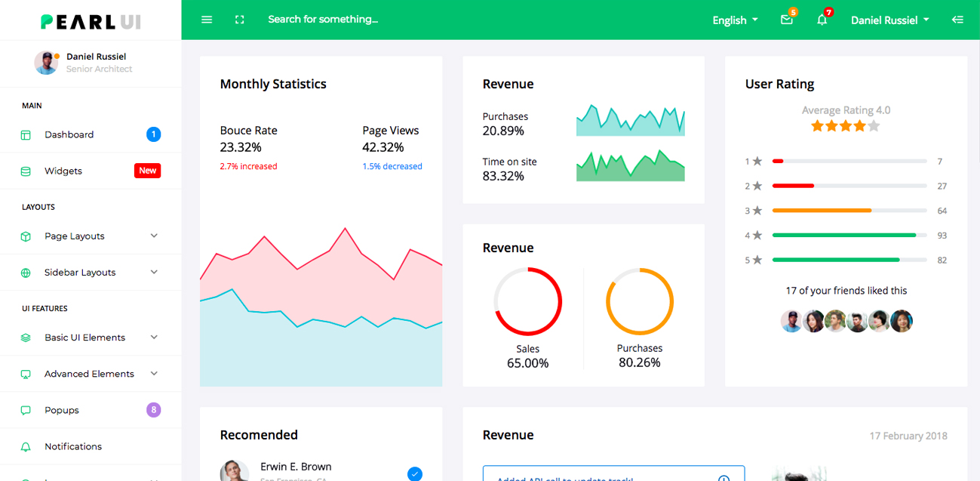Viewport: 980px width, 481px height.
Task: Click the 1-star rating progress bar
Action: [849, 161]
